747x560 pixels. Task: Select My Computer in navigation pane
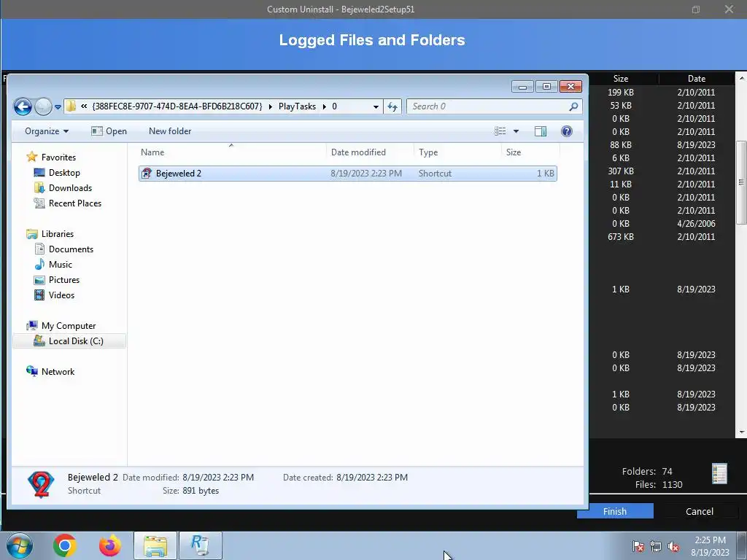coord(68,326)
